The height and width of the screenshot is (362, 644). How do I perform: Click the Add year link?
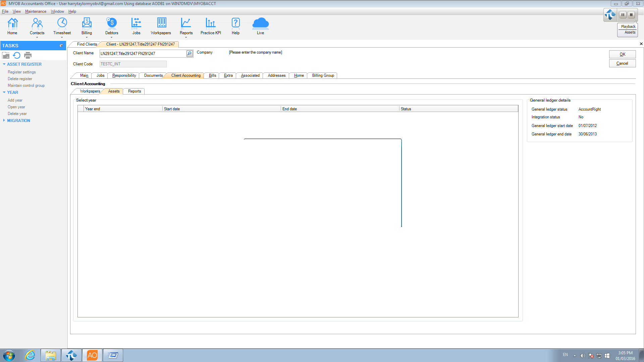coord(15,100)
